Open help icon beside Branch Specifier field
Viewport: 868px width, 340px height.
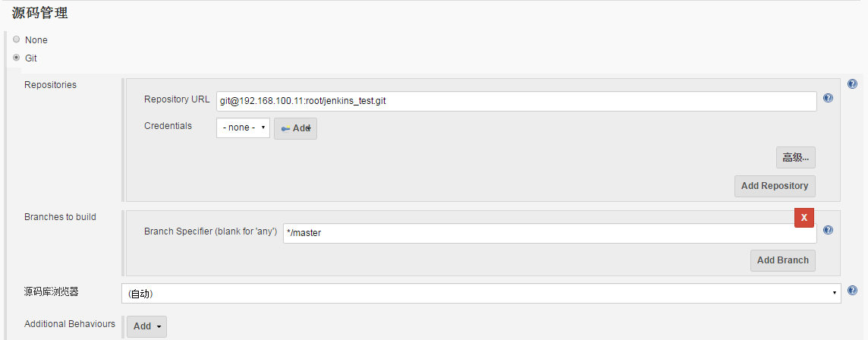(828, 231)
